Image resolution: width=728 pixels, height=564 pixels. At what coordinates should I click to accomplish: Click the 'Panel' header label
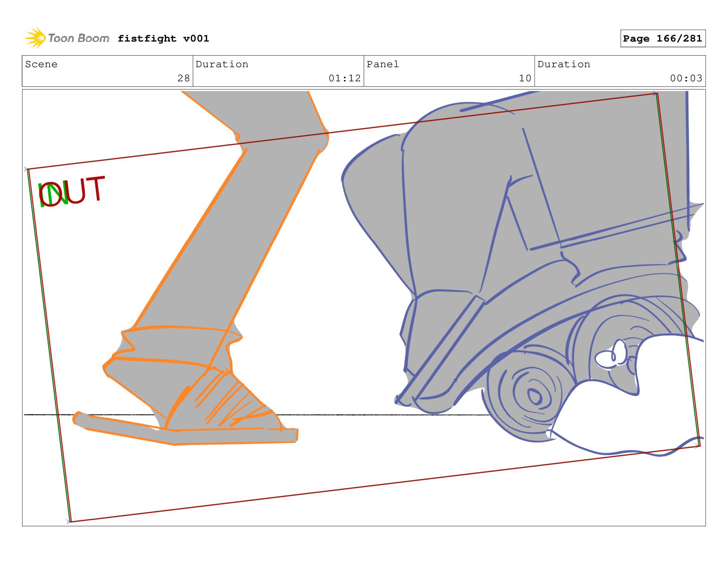tap(383, 64)
